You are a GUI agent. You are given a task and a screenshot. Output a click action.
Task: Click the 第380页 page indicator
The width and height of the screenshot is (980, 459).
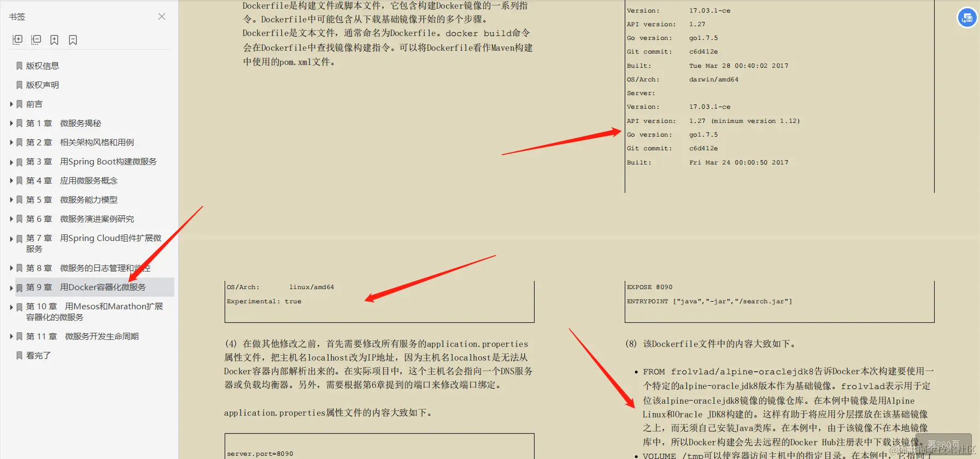[x=943, y=444]
